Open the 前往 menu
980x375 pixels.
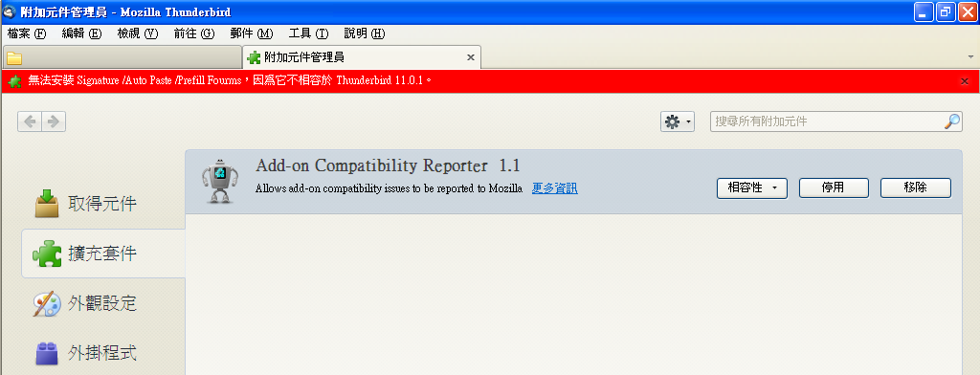pyautogui.click(x=194, y=33)
